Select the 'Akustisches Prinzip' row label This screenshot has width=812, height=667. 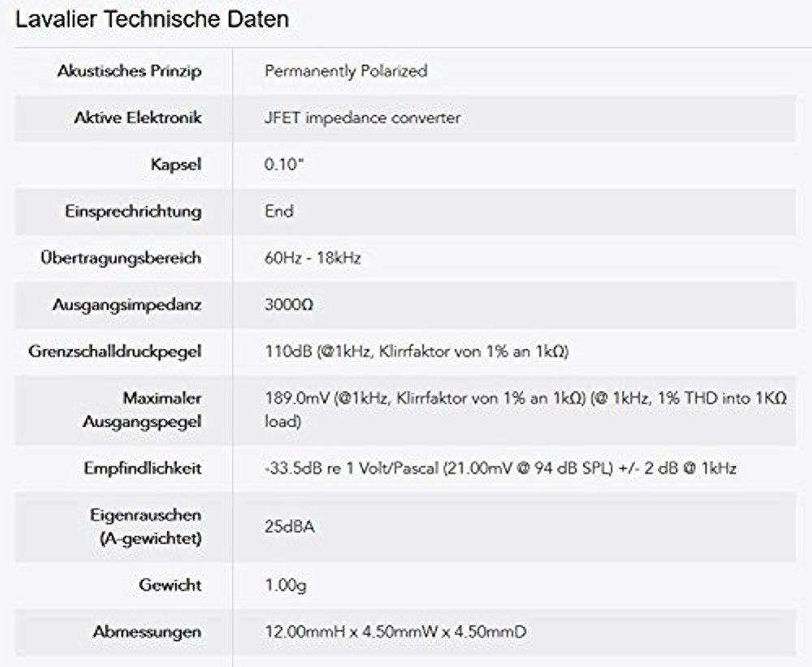click(x=129, y=71)
